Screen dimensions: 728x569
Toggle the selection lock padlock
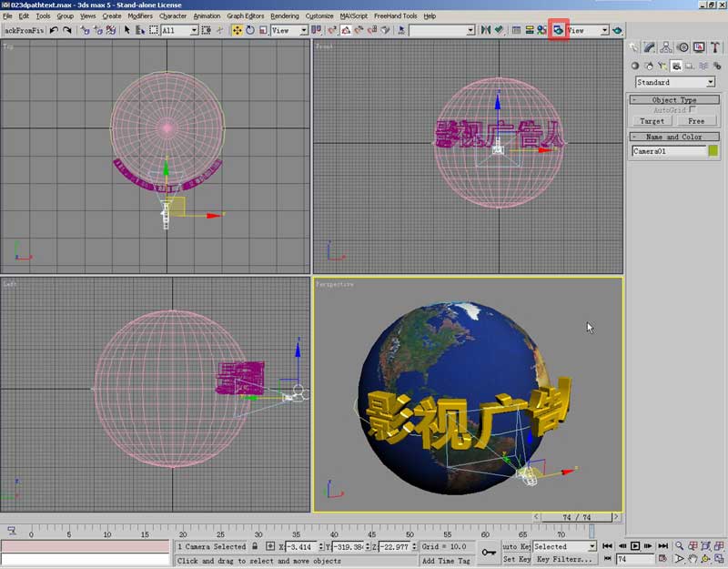click(x=255, y=546)
